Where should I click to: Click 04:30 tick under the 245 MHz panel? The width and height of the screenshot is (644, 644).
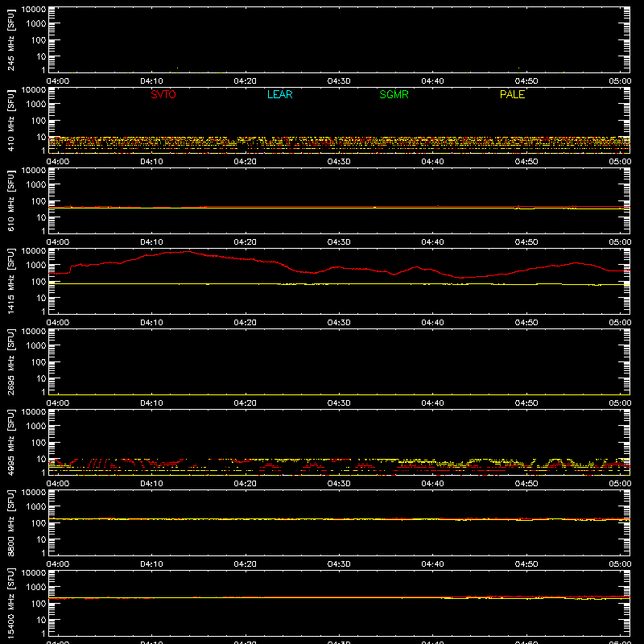pos(339,81)
